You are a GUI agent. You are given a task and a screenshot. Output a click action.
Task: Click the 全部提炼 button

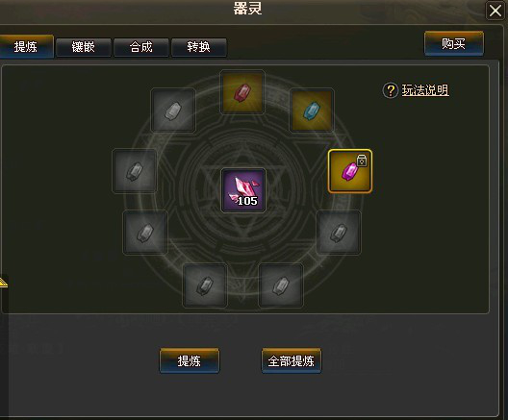click(292, 360)
